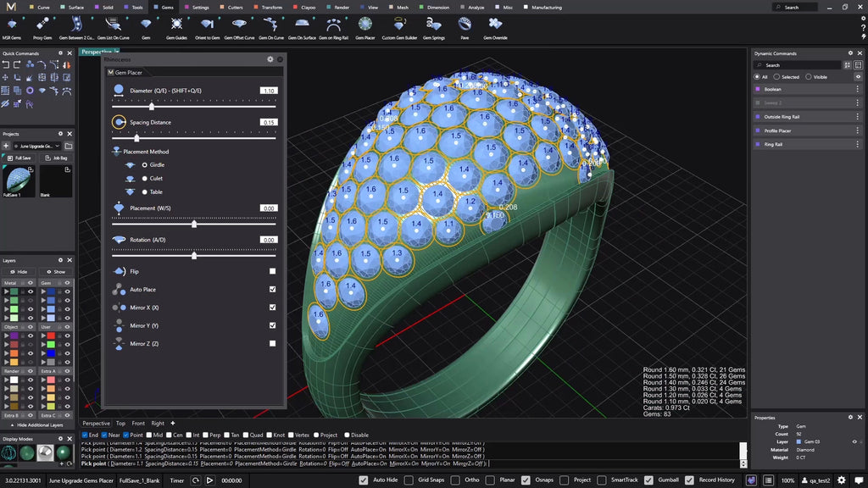Uncheck the Auto Place option
The image size is (868, 488).
(272, 290)
